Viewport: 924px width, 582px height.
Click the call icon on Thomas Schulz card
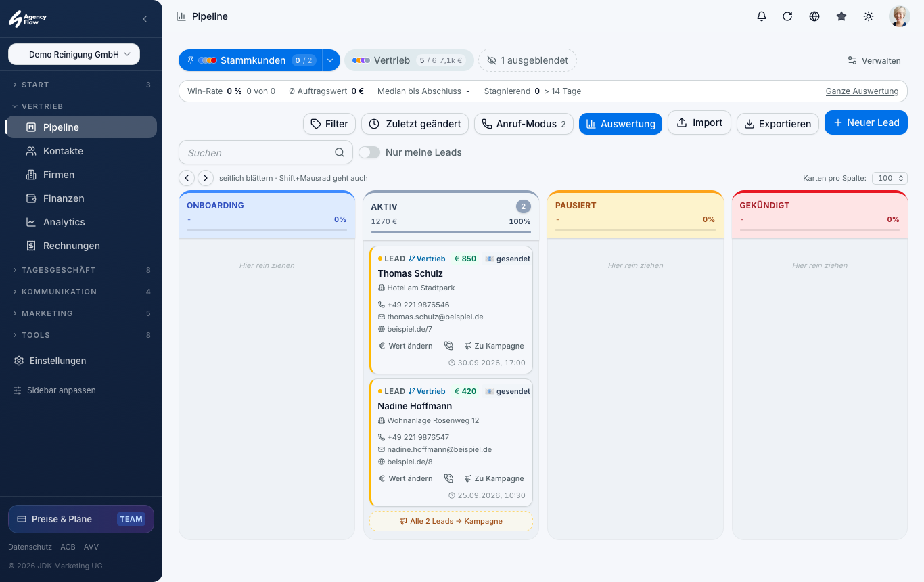pyautogui.click(x=448, y=346)
